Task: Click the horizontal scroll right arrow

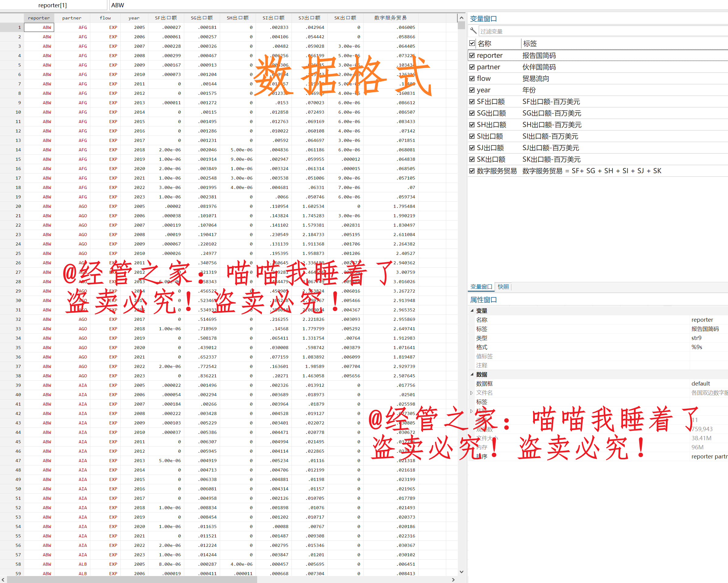Action: pyautogui.click(x=453, y=580)
